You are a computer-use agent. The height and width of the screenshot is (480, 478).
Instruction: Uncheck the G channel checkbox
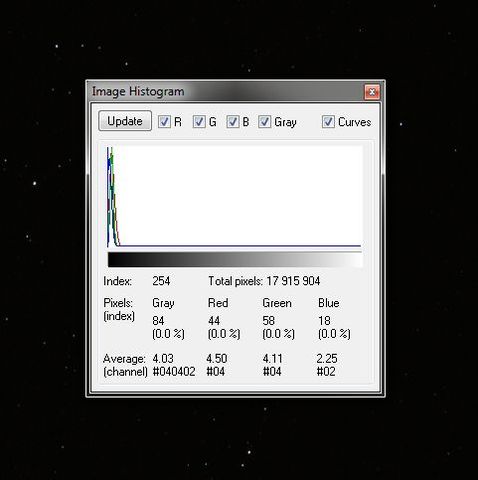coord(199,122)
